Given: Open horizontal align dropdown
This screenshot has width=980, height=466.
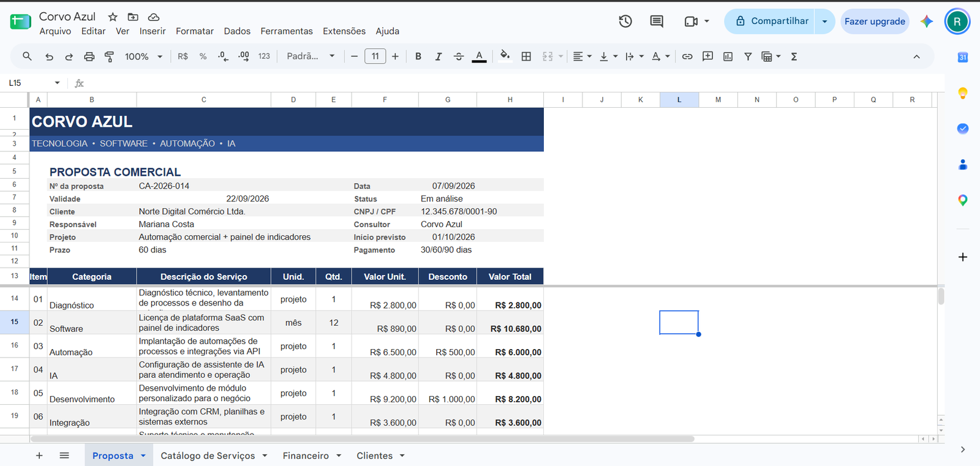Looking at the screenshot, I should coord(582,56).
